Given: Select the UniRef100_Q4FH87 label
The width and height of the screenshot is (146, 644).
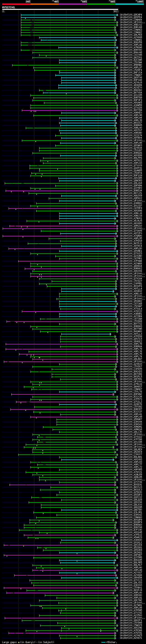Looking at the screenshot, I should [x=131, y=555].
